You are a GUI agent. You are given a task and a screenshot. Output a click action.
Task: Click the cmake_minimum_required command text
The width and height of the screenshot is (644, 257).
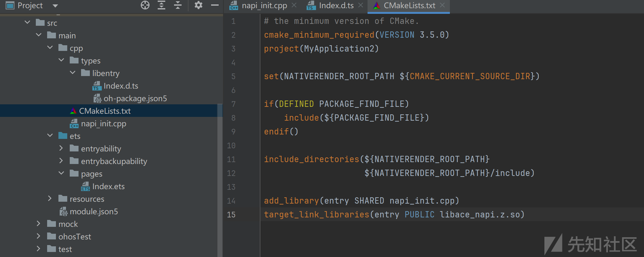coord(319,35)
